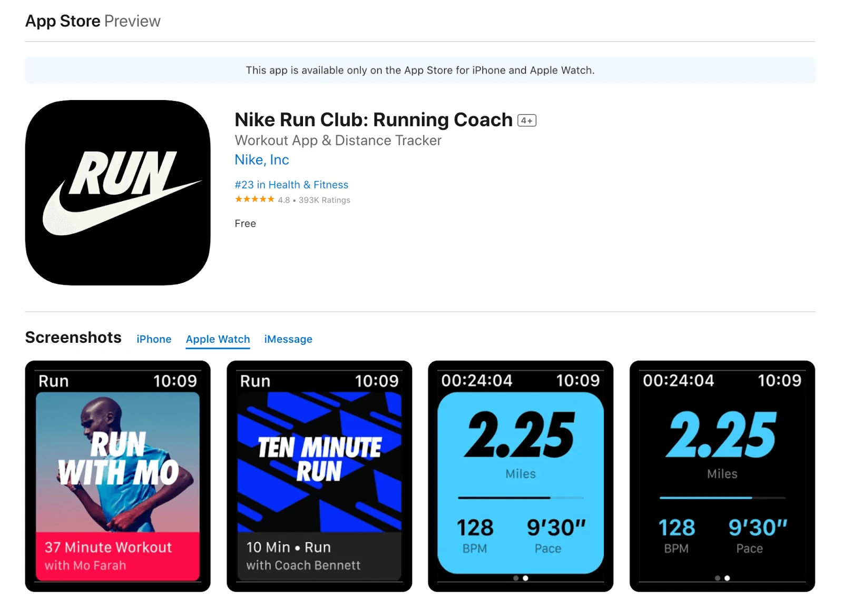Open the black 2.25 Miles screenshot
This screenshot has width=843, height=616.
click(x=722, y=476)
